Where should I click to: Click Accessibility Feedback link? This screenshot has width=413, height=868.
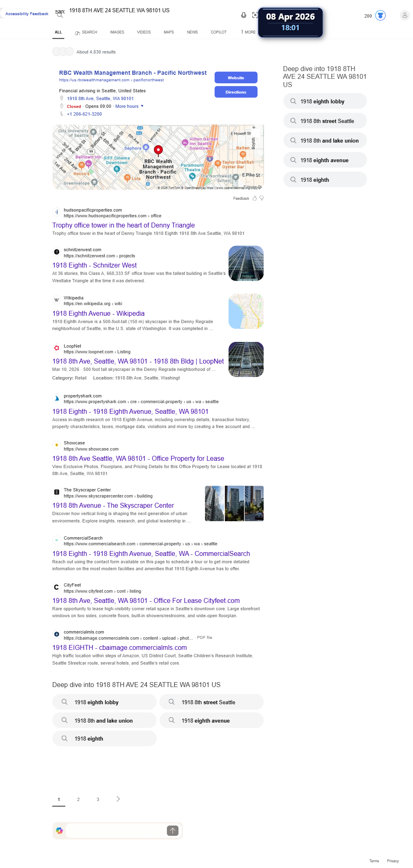27,14
